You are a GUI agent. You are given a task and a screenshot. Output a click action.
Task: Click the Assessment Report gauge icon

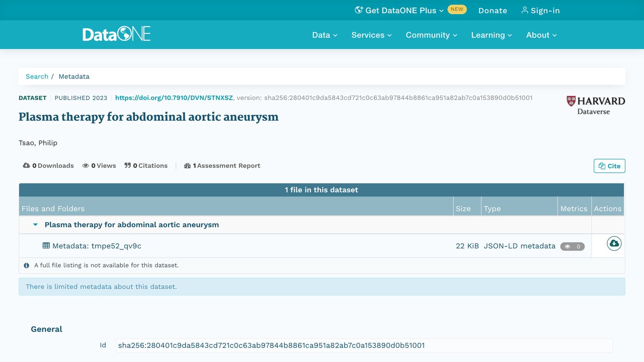(x=188, y=165)
